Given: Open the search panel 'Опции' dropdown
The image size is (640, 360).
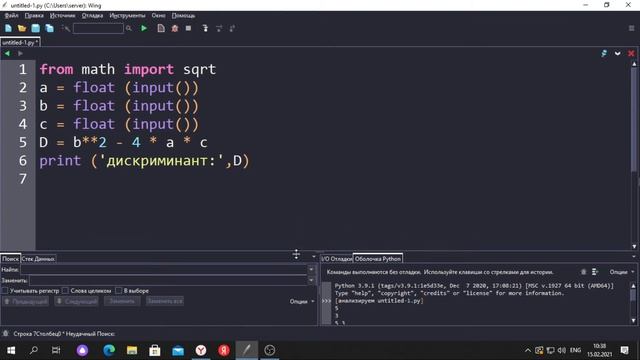Looking at the screenshot, I should click(302, 301).
